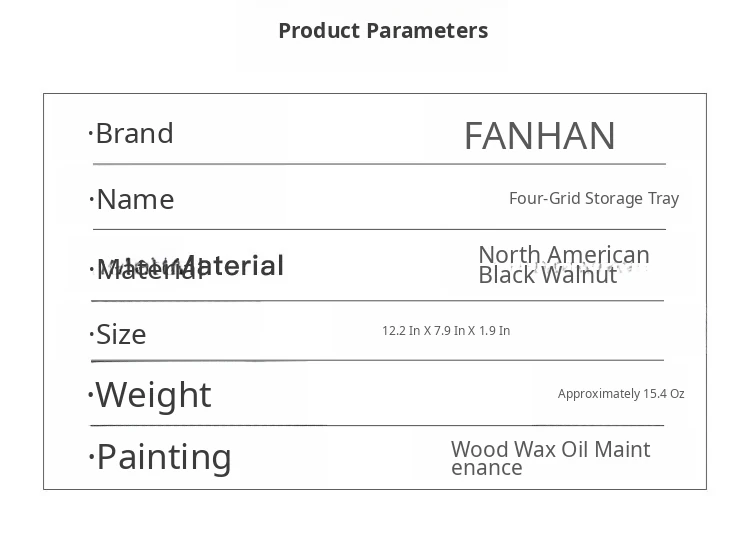750x537 pixels.
Task: Click the bullet dot before Weight
Action: coord(90,394)
